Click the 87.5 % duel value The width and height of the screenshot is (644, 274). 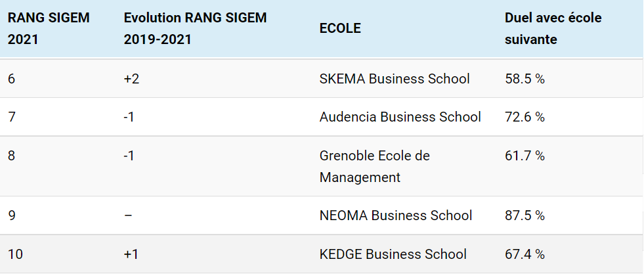(525, 216)
